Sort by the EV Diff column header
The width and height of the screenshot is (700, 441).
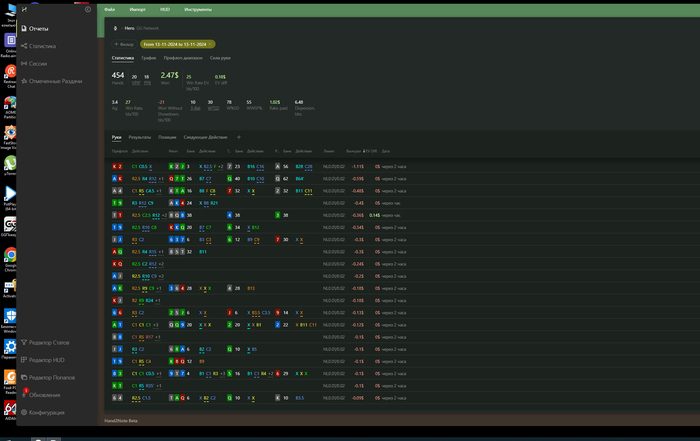pos(370,151)
